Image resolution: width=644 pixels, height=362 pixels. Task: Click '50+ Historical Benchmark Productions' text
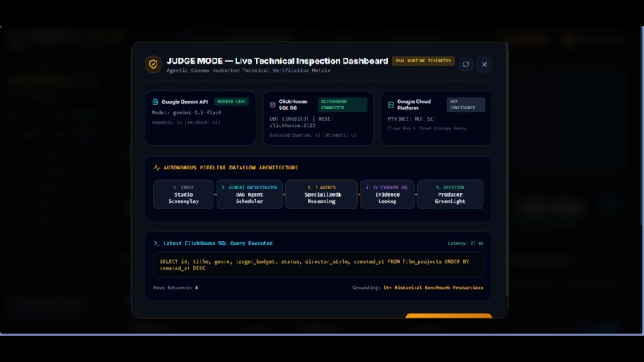[x=433, y=288]
